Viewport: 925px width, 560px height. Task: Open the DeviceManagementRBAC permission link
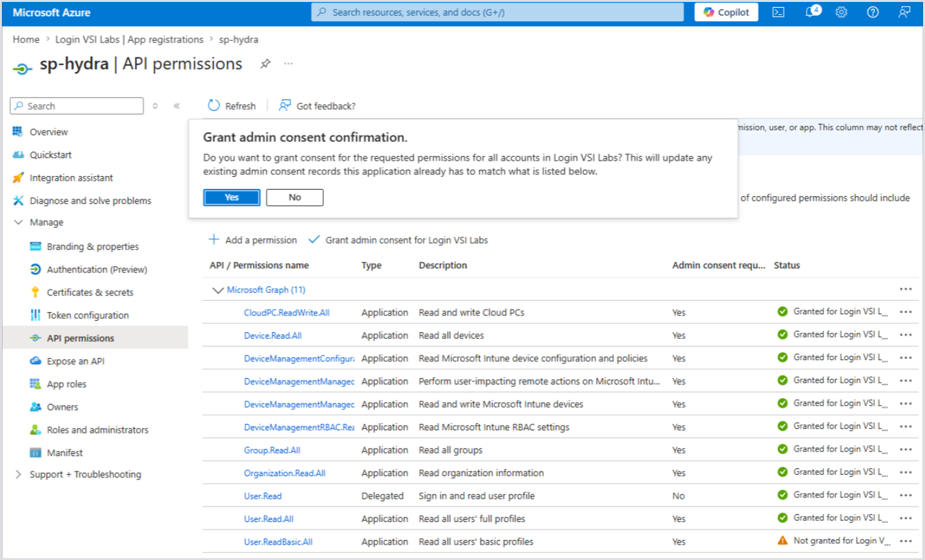[299, 427]
